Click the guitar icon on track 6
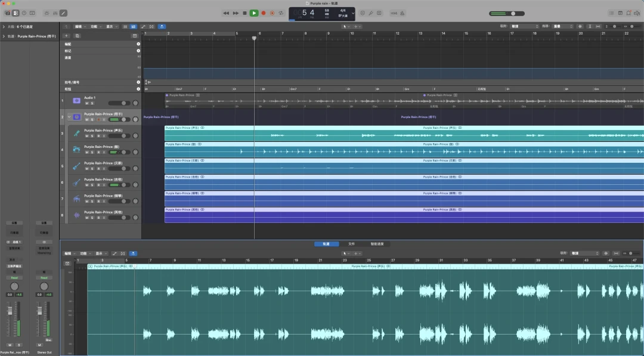 (76, 182)
